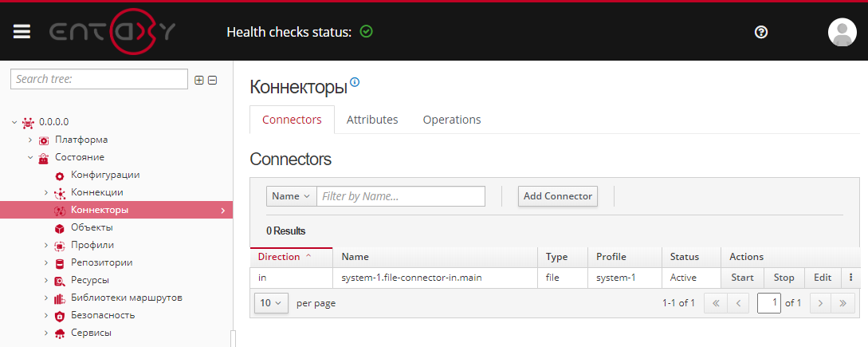Screen dimensions: 868x347
Task: Click the Сервисы cloud icon
Action: click(x=60, y=333)
